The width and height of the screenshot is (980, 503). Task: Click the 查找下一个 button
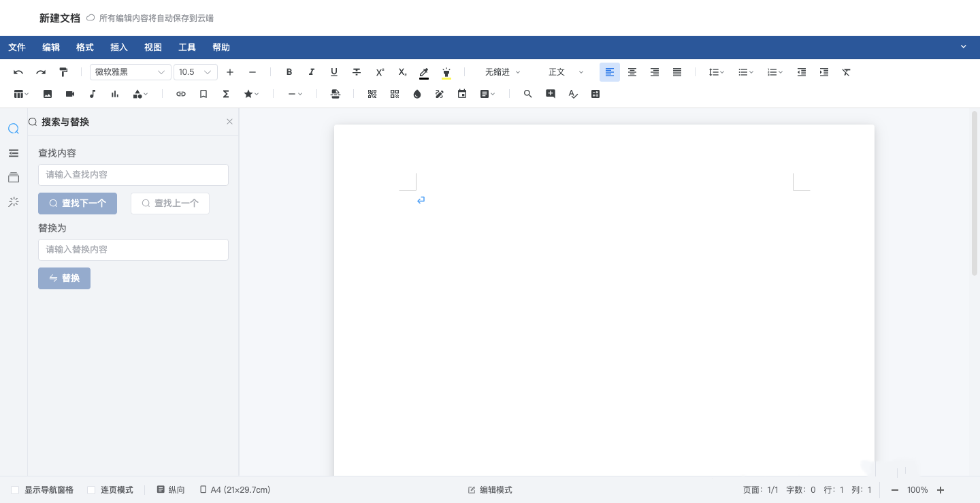click(x=78, y=204)
